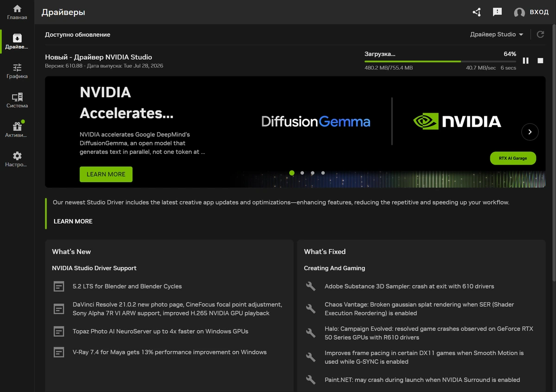Click the wrench icon beside Adobe Substance 3D Sampler
Image resolution: width=556 pixels, height=392 pixels.
point(311,286)
